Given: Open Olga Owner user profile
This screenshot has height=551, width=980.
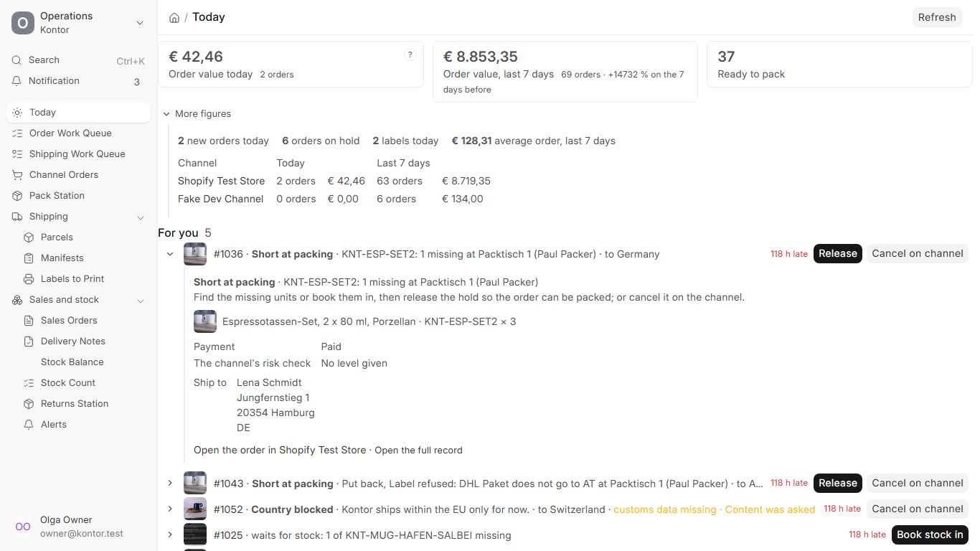Looking at the screenshot, I should (x=79, y=527).
